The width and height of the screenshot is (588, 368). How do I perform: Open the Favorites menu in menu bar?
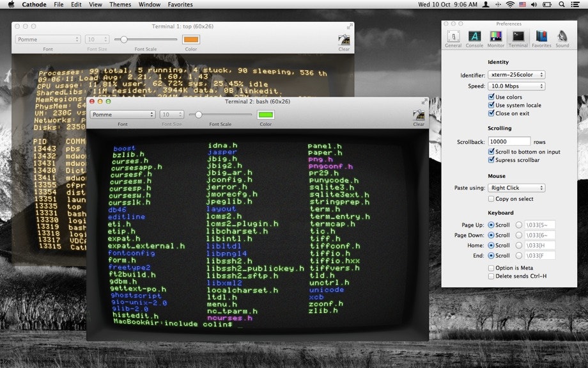[x=180, y=4]
